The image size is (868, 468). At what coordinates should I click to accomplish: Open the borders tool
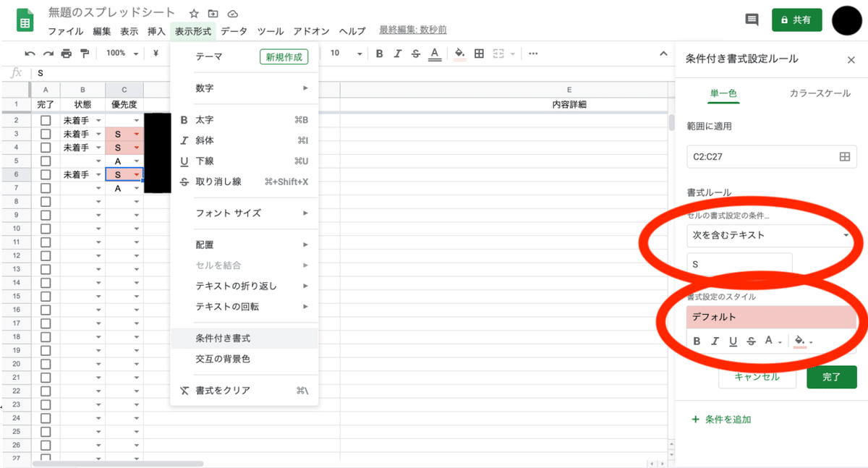tap(479, 53)
